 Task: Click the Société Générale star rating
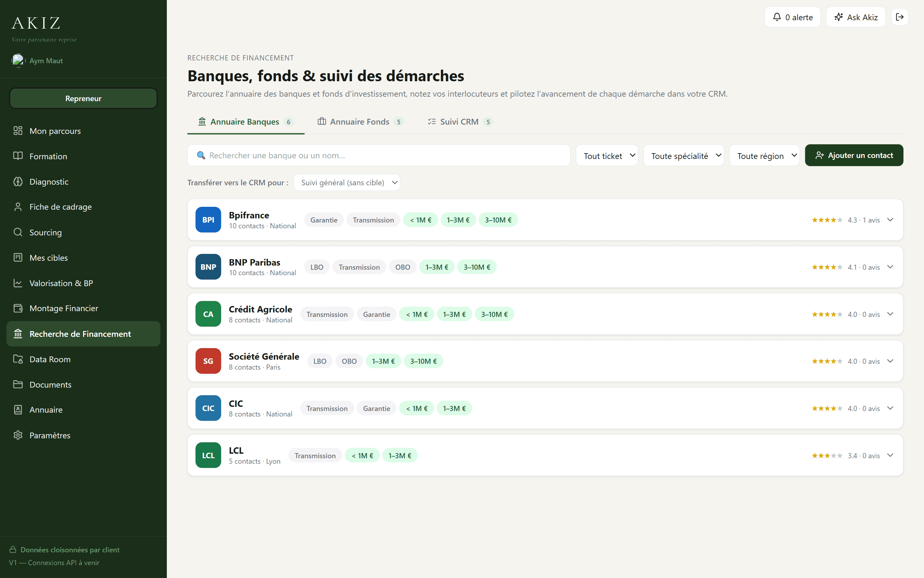[827, 361]
